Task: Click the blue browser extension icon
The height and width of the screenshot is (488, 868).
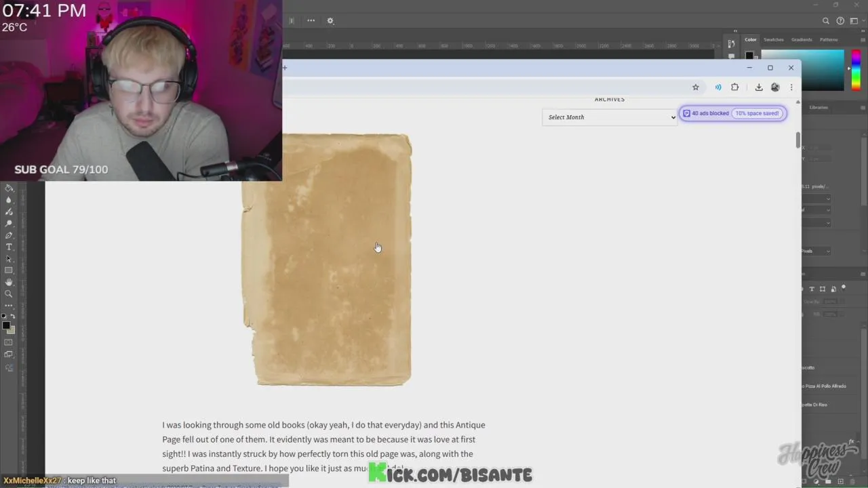Action: pos(718,87)
